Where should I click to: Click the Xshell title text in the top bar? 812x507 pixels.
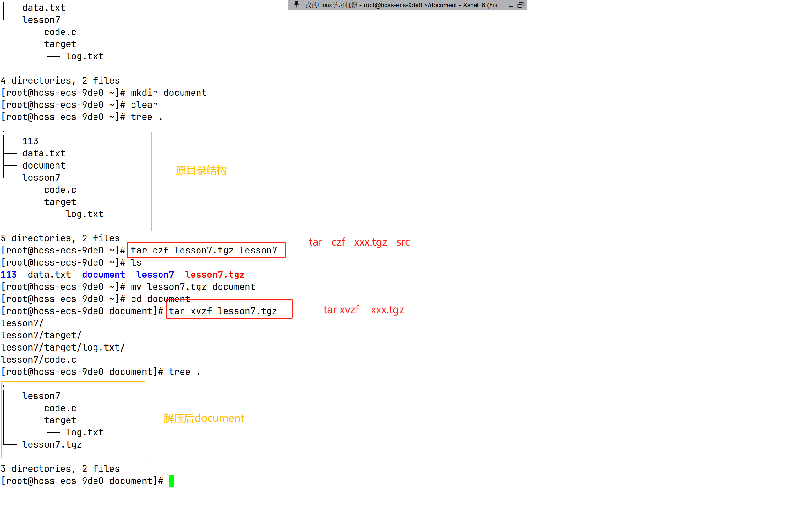[x=401, y=5]
